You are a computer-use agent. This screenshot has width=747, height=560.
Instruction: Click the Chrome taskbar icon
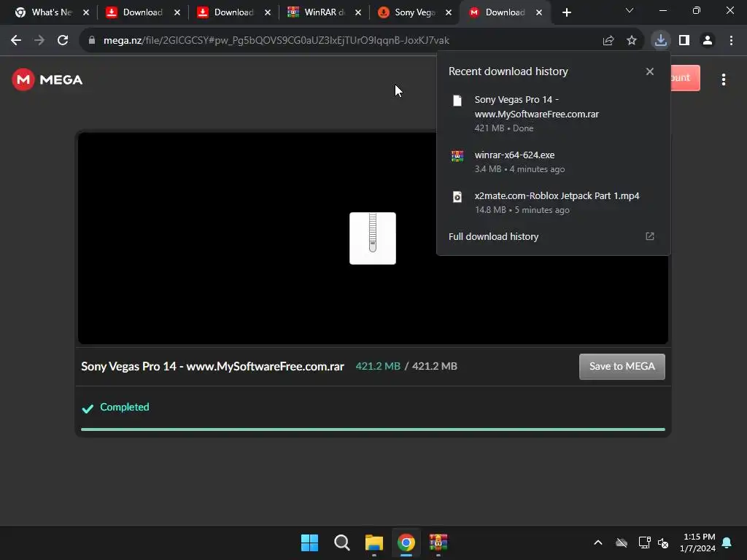click(x=406, y=542)
